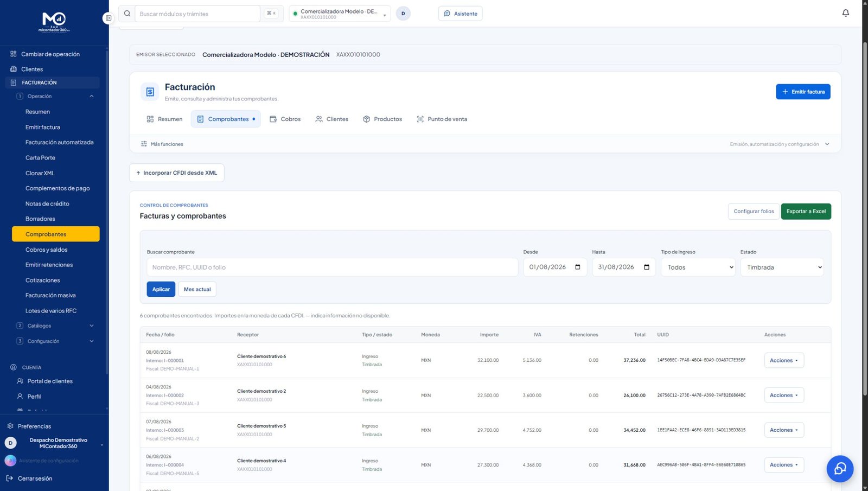Click the user avatar D in top bar
868x491 pixels.
[x=403, y=14]
